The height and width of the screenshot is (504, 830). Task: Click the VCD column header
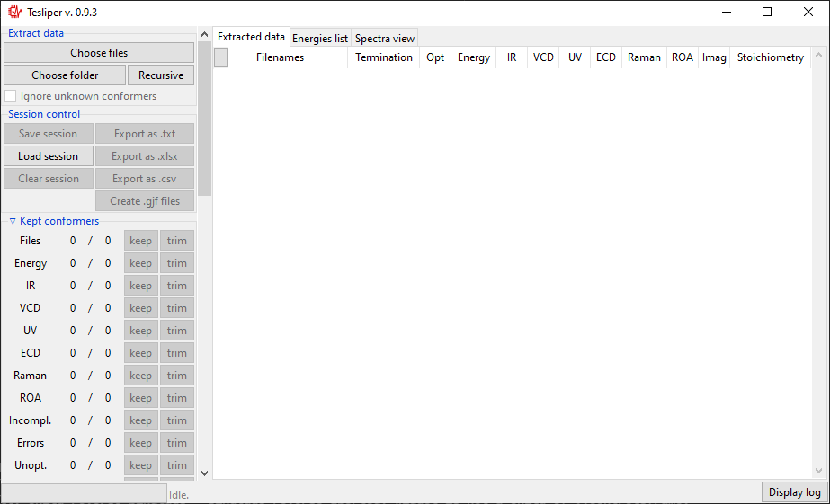543,57
